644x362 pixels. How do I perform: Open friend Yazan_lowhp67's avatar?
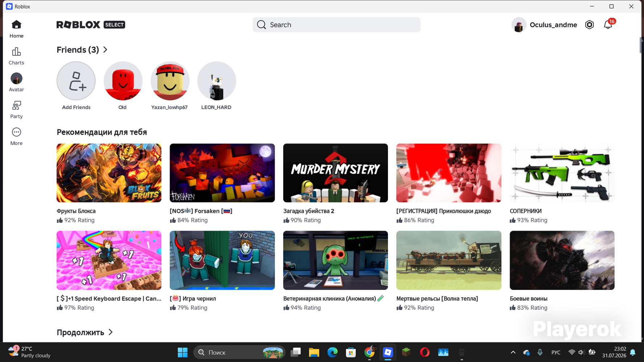(170, 81)
